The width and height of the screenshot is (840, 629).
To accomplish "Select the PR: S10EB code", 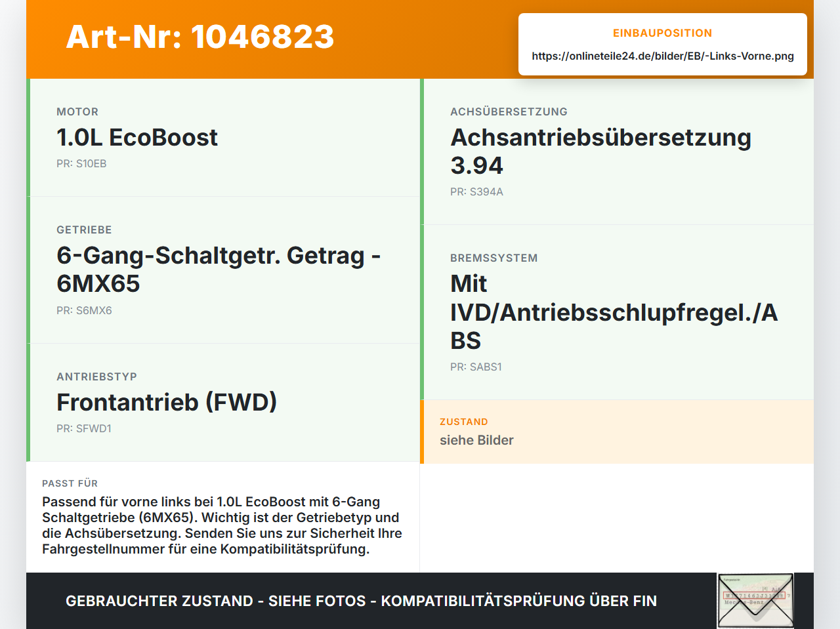I will tap(81, 163).
